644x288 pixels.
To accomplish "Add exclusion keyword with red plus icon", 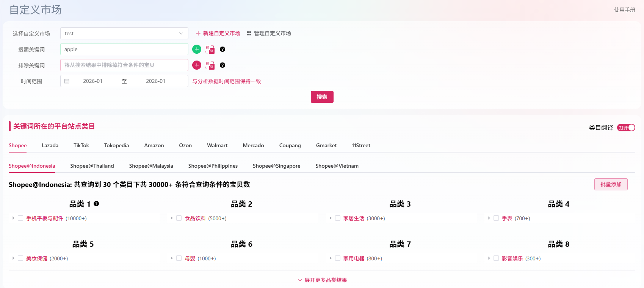I will pyautogui.click(x=197, y=65).
